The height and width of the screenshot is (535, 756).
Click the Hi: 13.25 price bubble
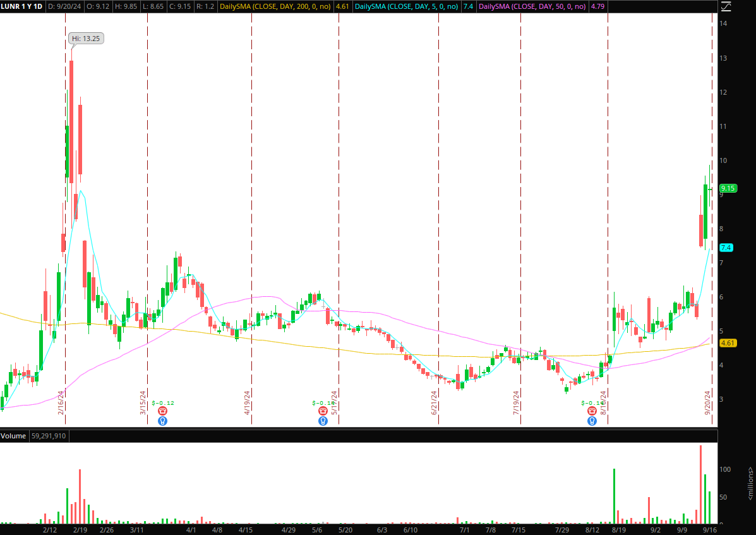click(86, 39)
